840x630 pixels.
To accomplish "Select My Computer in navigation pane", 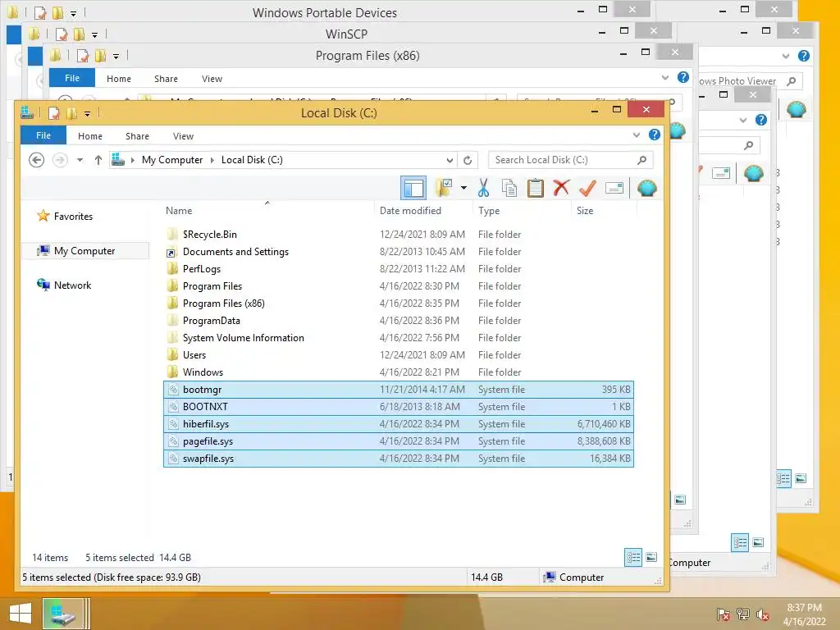I will pos(84,251).
